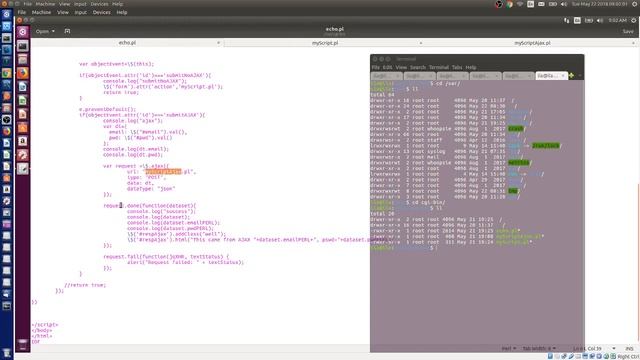Click 'dataType: "json"' code line
The width and height of the screenshot is (640, 360).
[151, 189]
